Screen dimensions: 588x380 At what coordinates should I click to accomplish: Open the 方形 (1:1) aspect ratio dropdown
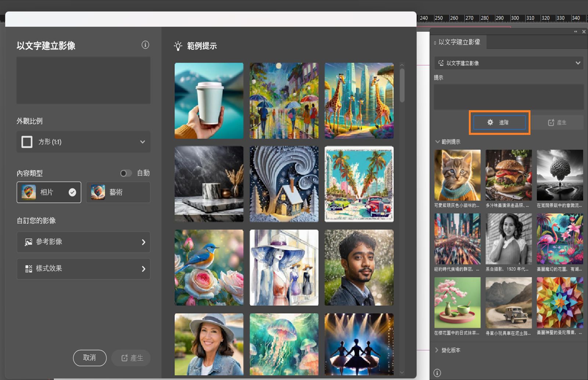(83, 142)
